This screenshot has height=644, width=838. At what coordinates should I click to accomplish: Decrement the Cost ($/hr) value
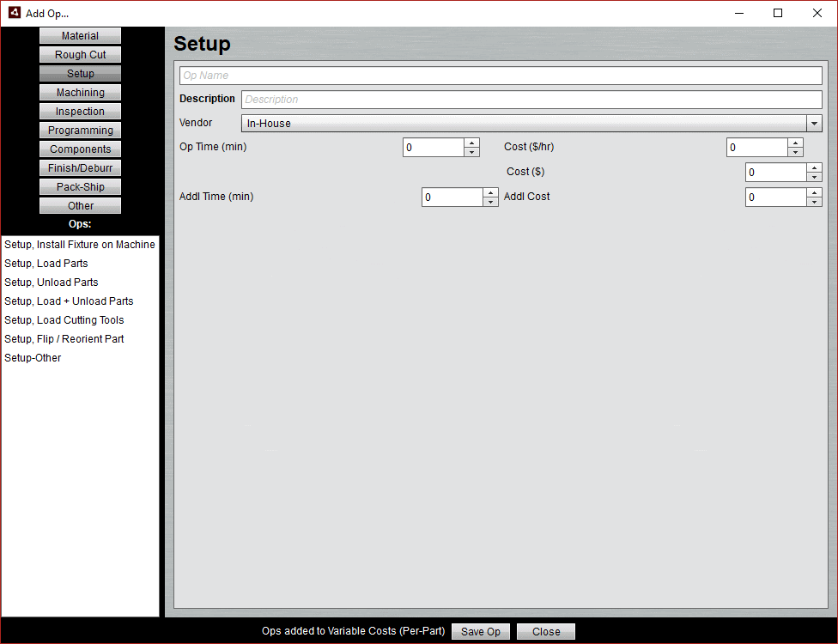795,151
